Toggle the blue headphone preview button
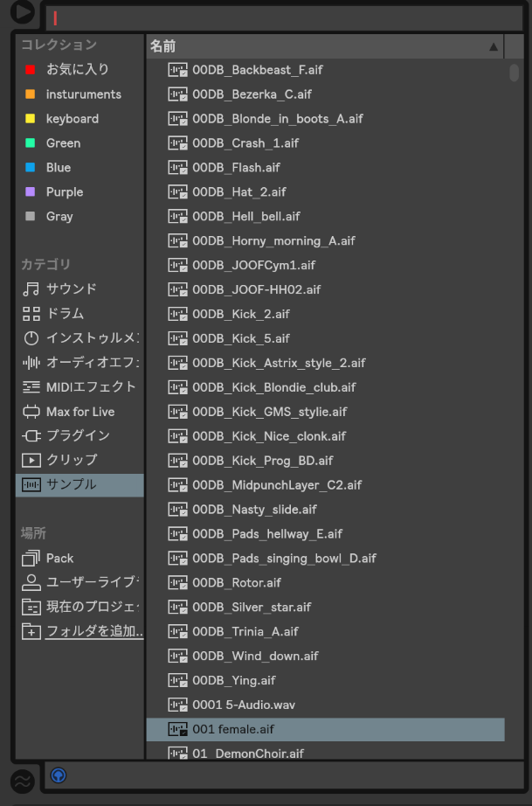The image size is (532, 806). pos(59,775)
